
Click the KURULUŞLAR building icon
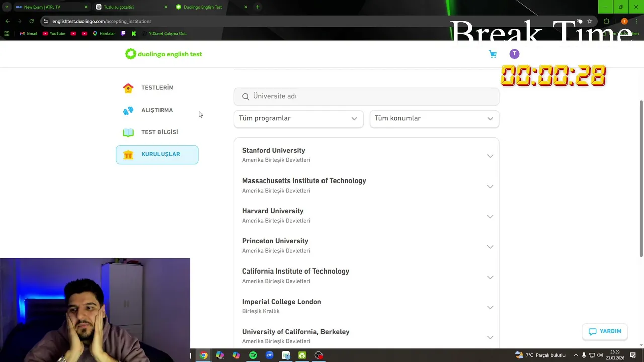[128, 155]
